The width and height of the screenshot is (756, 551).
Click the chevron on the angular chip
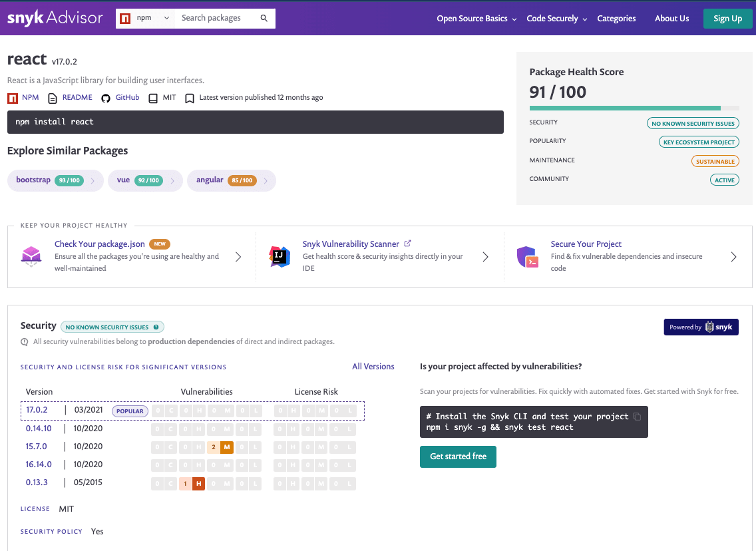(x=265, y=181)
